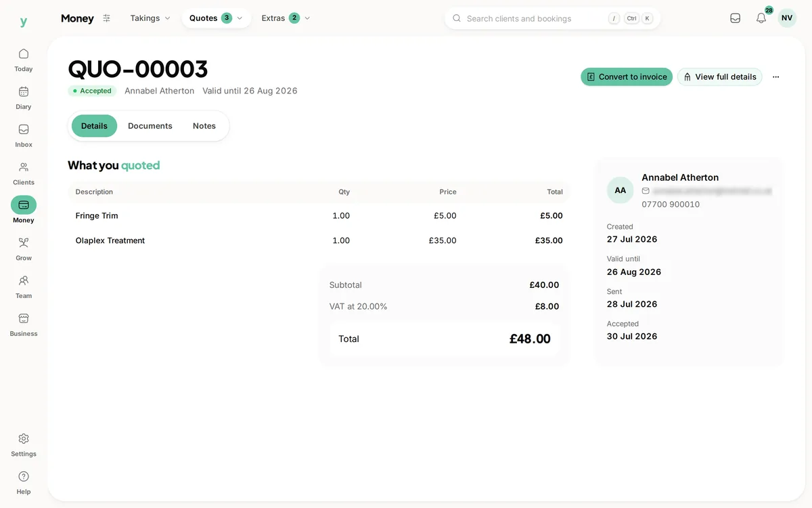Expand the Quotes dropdown
Screen dimensions: 812x508
pos(216,18)
